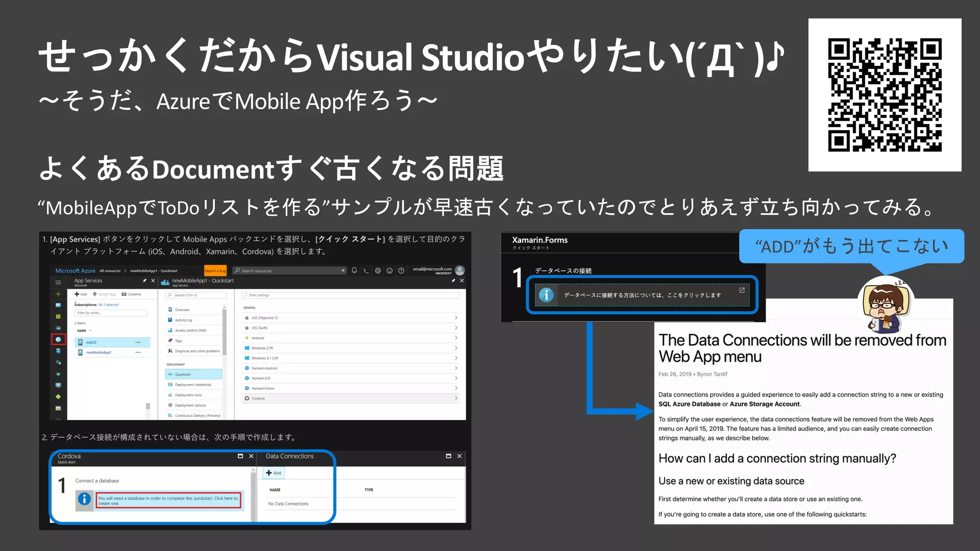Sort by the NAME column chevron
Screen dimensions: 980x551
[x=90, y=331]
